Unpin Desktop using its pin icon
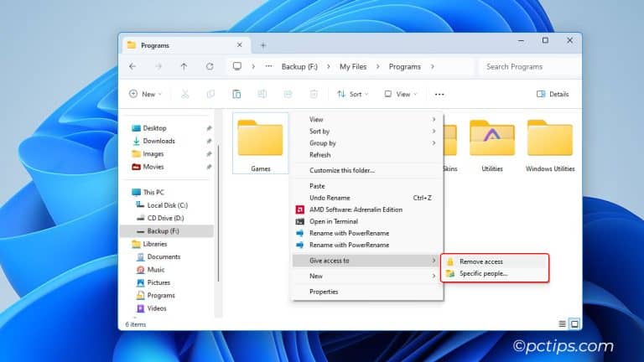 coord(209,128)
